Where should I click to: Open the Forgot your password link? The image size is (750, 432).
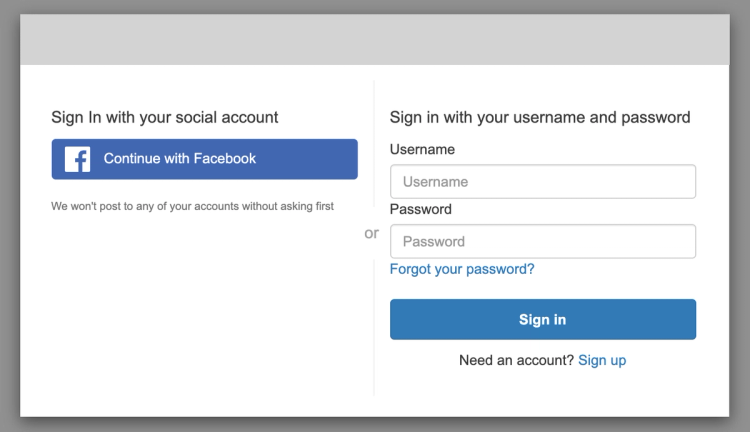pos(462,269)
